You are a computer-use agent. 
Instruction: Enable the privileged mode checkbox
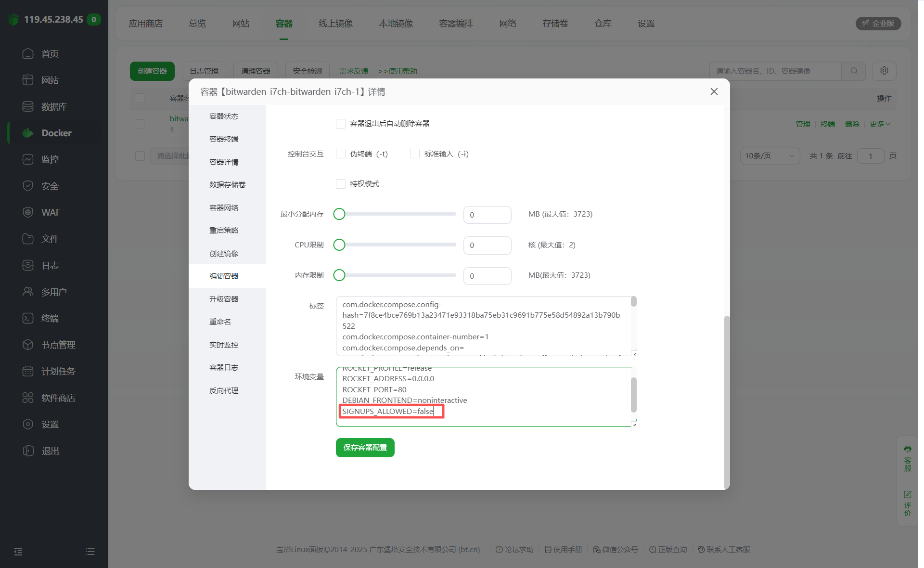pos(341,184)
